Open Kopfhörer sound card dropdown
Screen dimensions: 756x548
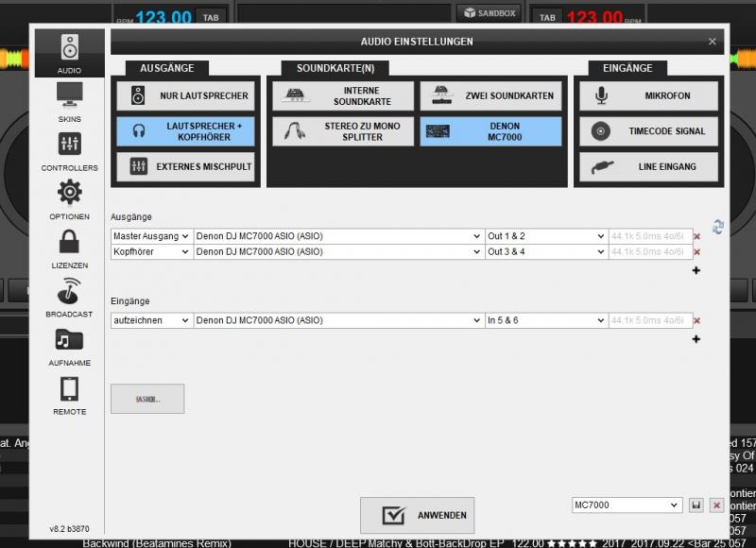tap(338, 251)
